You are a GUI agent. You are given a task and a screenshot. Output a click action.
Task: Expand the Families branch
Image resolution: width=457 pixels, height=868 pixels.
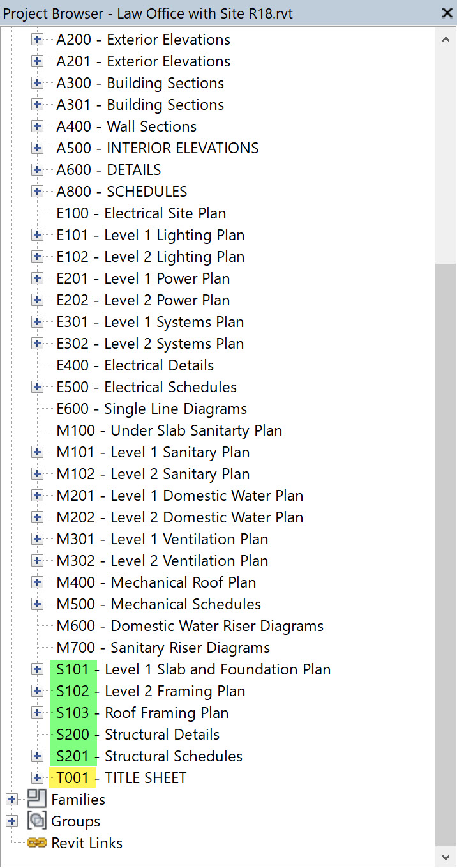click(x=11, y=799)
